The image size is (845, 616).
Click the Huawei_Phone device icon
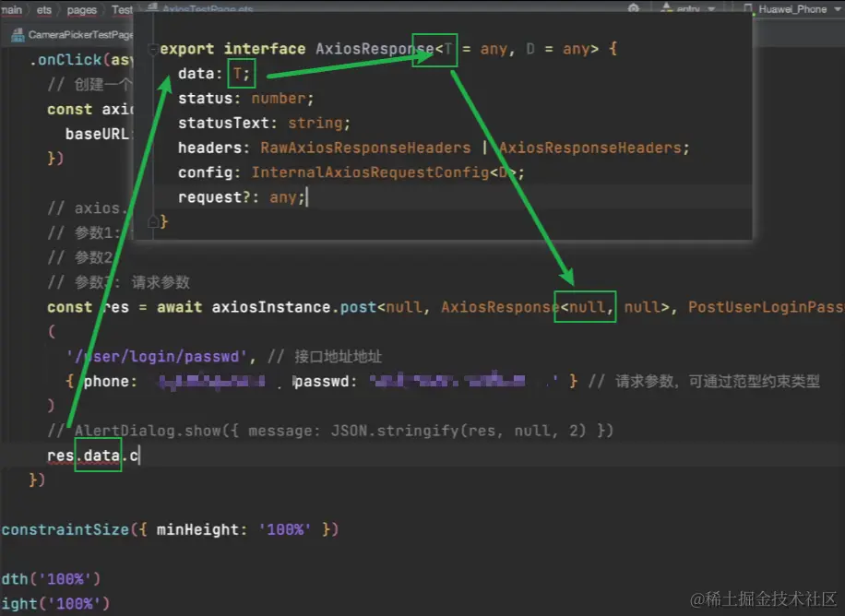point(748,8)
